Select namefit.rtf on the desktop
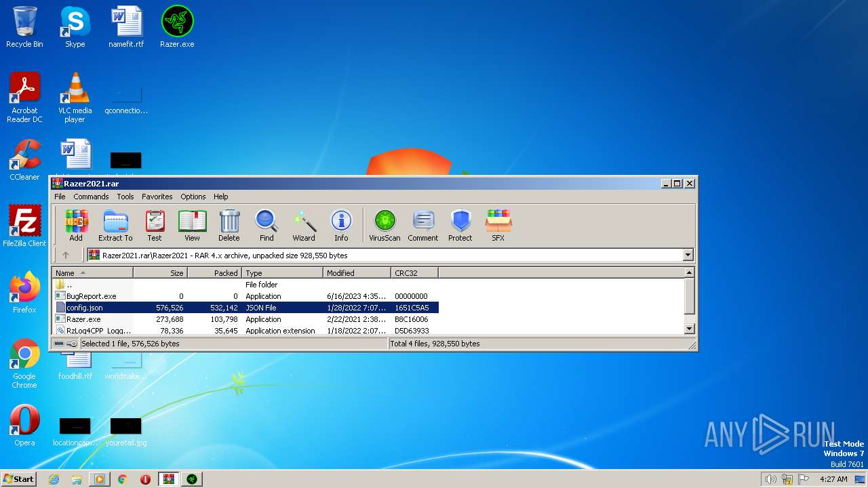868x488 pixels. coord(126,27)
